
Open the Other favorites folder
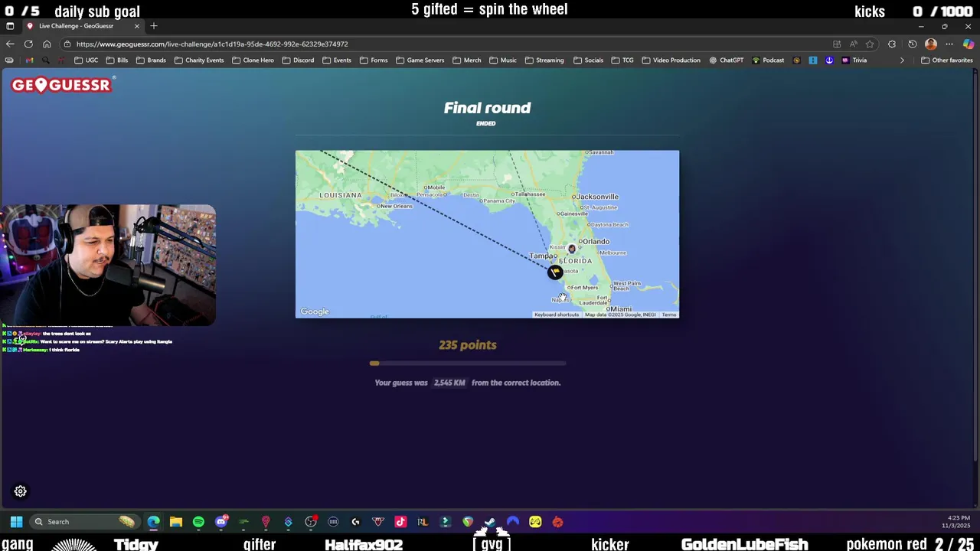(x=947, y=60)
